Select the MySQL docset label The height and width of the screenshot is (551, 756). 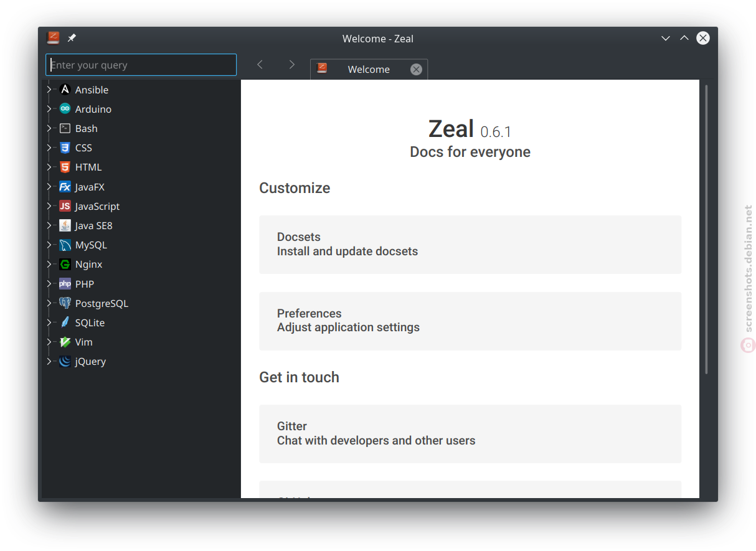point(92,245)
